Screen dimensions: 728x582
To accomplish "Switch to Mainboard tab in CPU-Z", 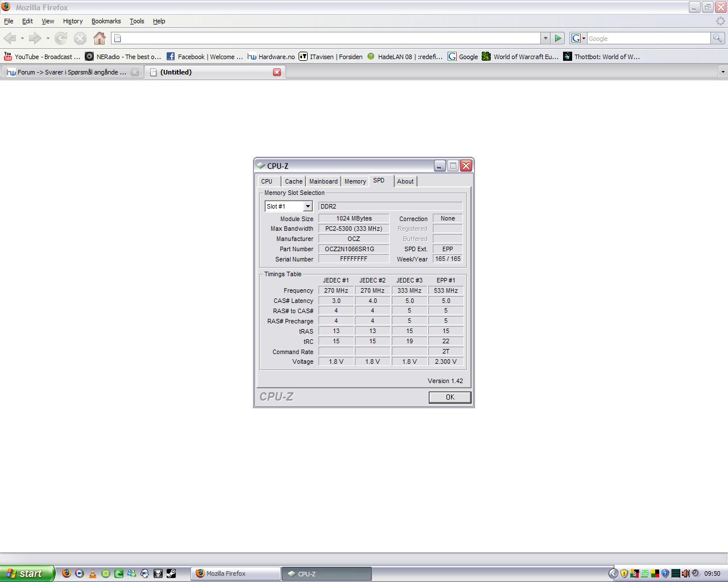I will pyautogui.click(x=324, y=181).
